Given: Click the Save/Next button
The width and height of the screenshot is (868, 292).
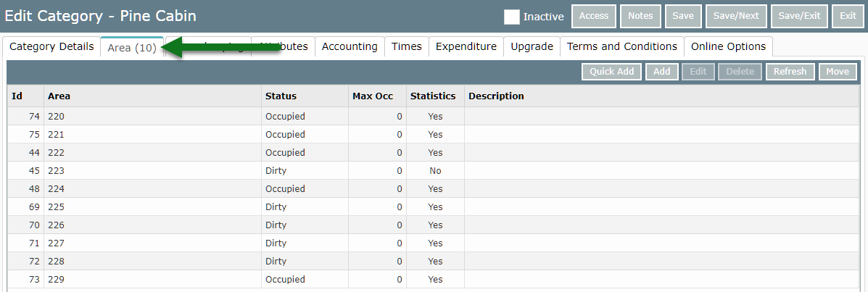Looking at the screenshot, I should (735, 16).
